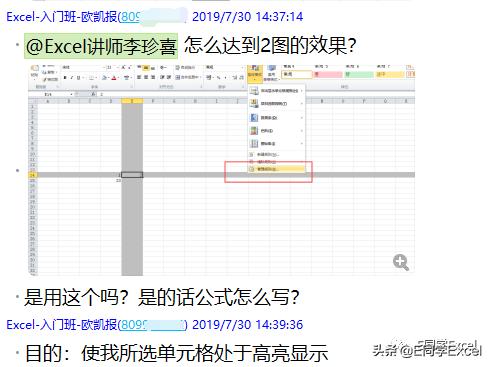
Task: Click the highlighted yellow column header
Action: click(x=132, y=101)
